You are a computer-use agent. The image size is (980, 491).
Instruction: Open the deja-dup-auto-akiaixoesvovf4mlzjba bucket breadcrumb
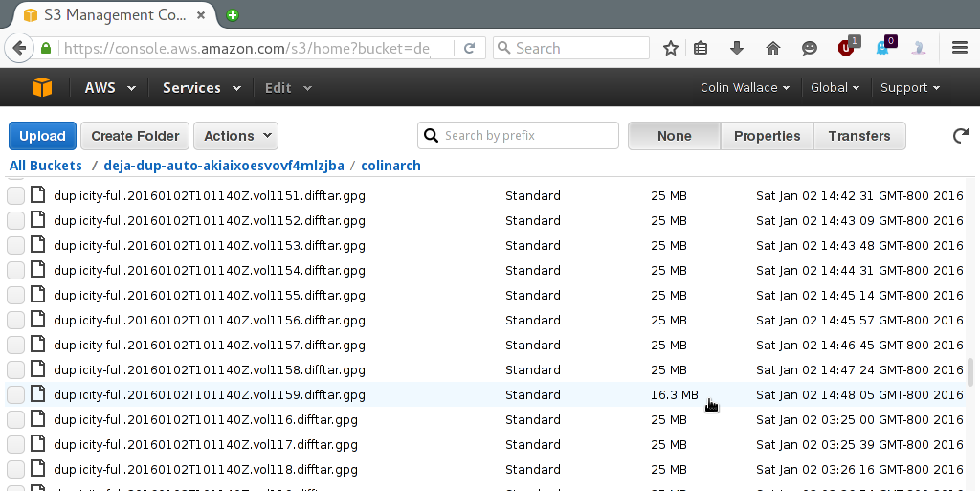pos(224,166)
